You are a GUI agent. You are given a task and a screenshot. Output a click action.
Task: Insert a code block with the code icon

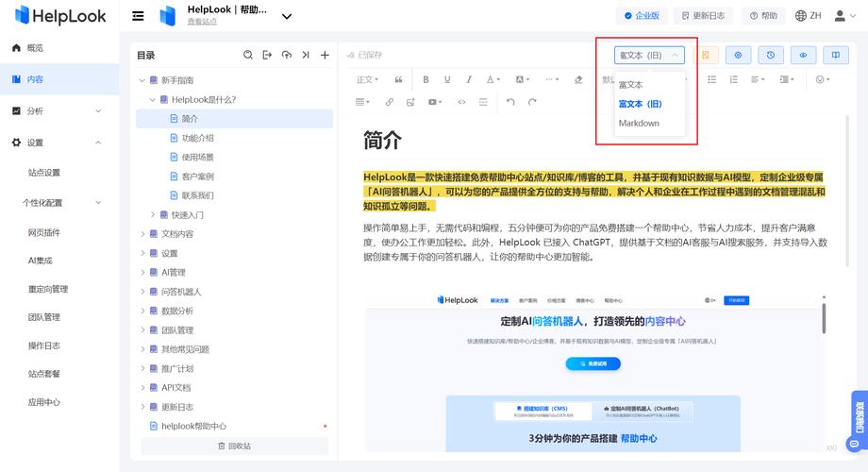tap(461, 102)
